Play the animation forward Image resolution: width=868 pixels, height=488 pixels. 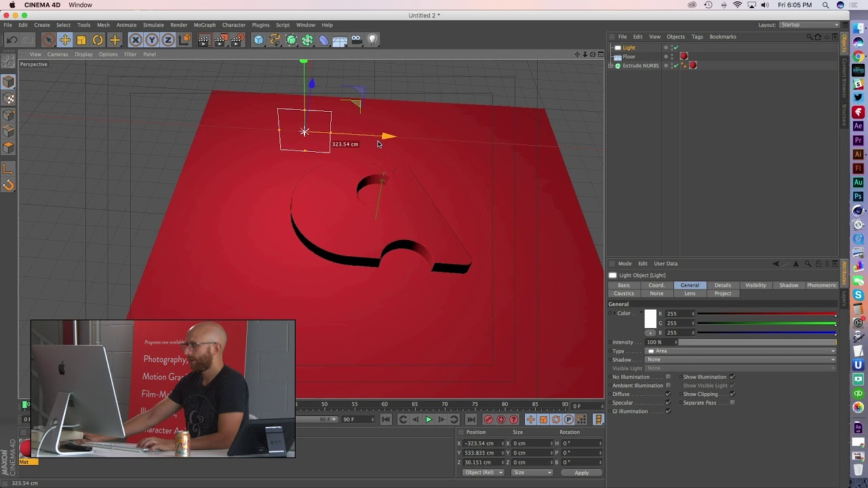click(428, 420)
